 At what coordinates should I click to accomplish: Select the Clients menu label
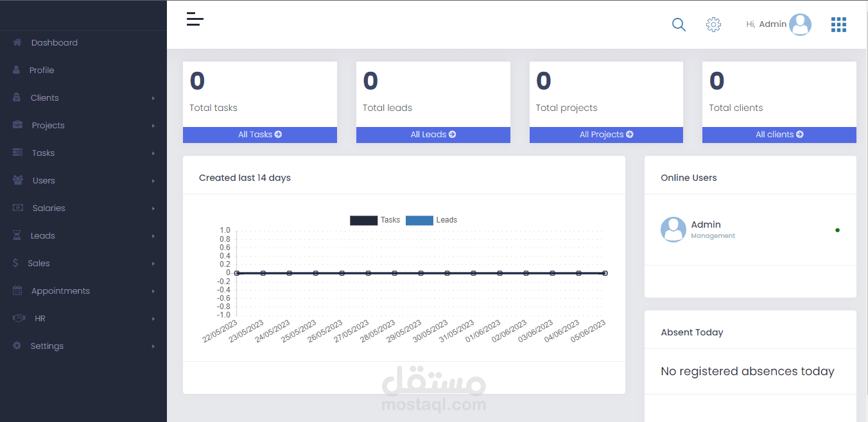pos(44,97)
